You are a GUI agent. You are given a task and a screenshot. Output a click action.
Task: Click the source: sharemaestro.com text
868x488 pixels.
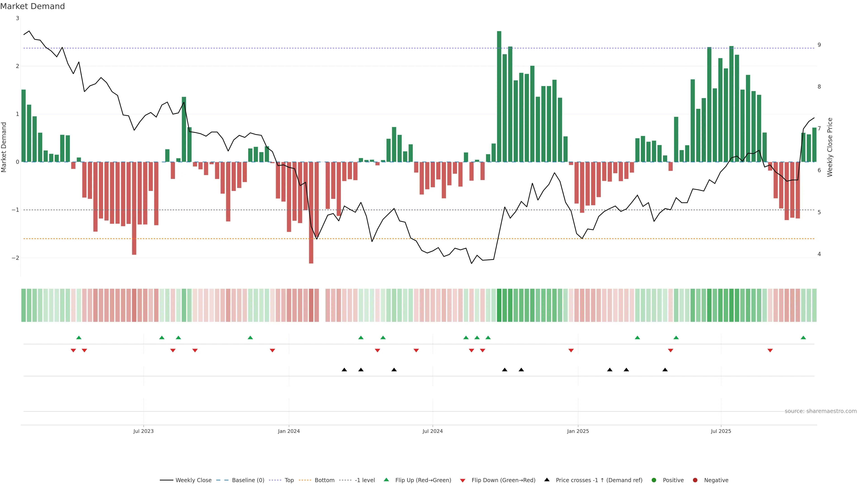tap(821, 411)
